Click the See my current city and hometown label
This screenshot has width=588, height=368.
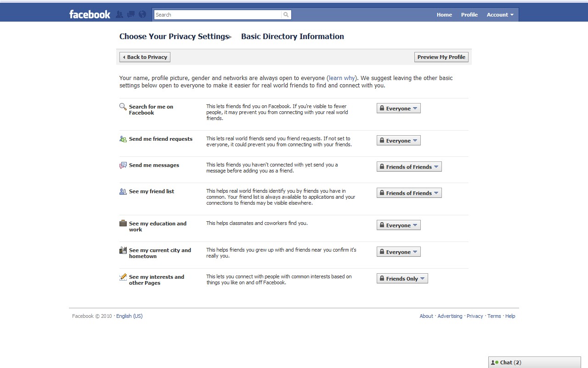[160, 253]
